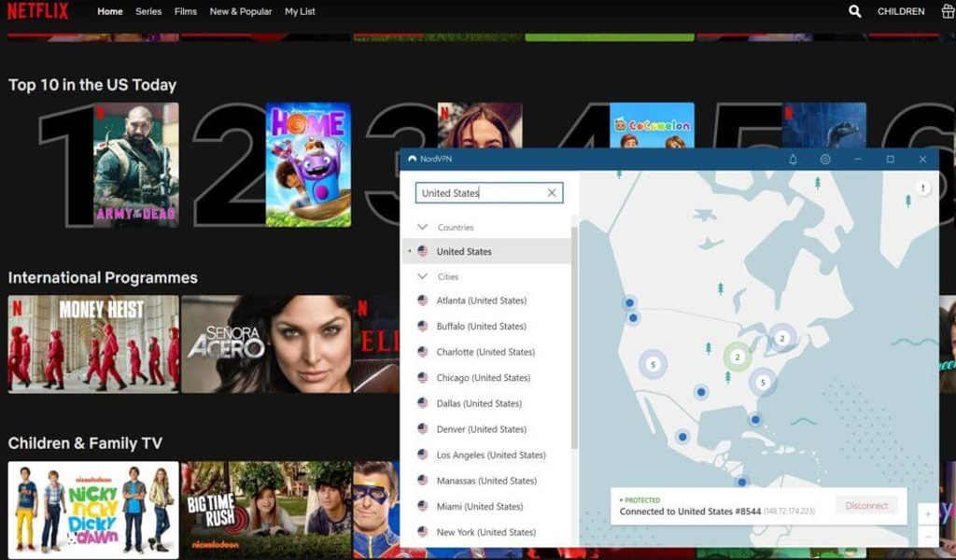The width and height of the screenshot is (956, 560).
Task: Open Big Time Rush thumbnail
Action: click(x=266, y=510)
